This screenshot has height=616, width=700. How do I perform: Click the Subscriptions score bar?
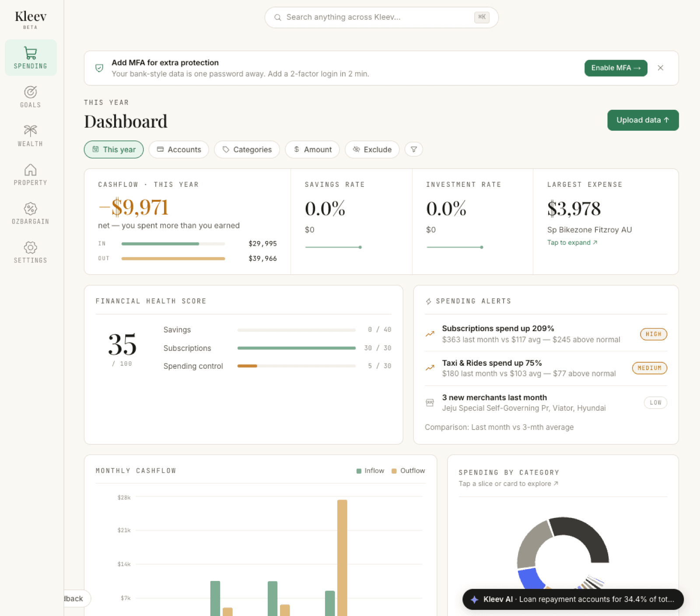pos(297,348)
